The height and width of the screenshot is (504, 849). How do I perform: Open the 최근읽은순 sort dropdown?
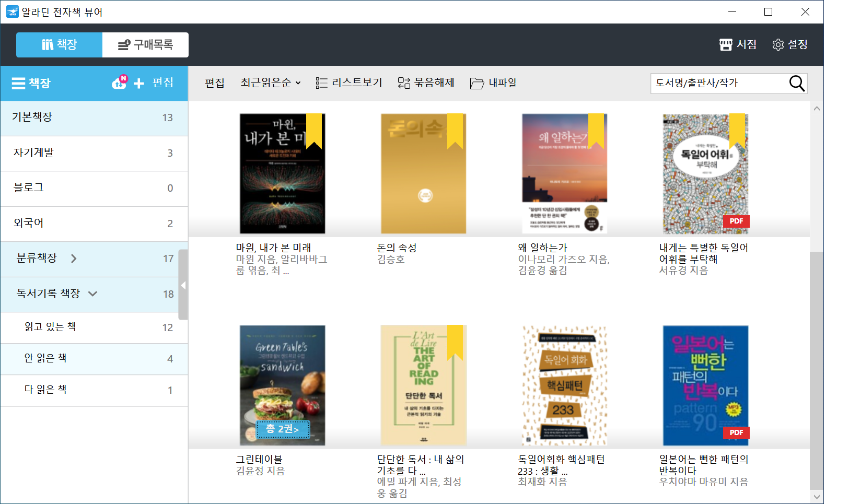270,83
